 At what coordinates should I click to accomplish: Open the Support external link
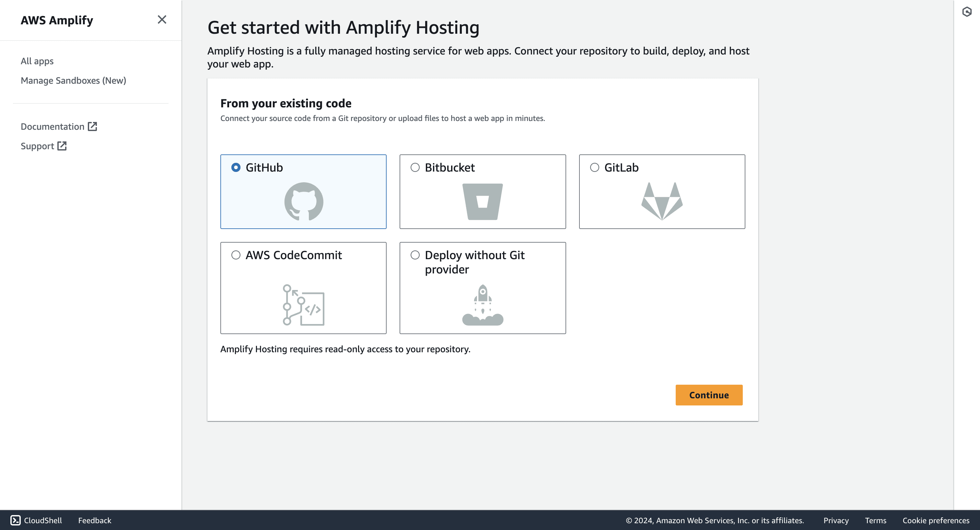(x=43, y=146)
